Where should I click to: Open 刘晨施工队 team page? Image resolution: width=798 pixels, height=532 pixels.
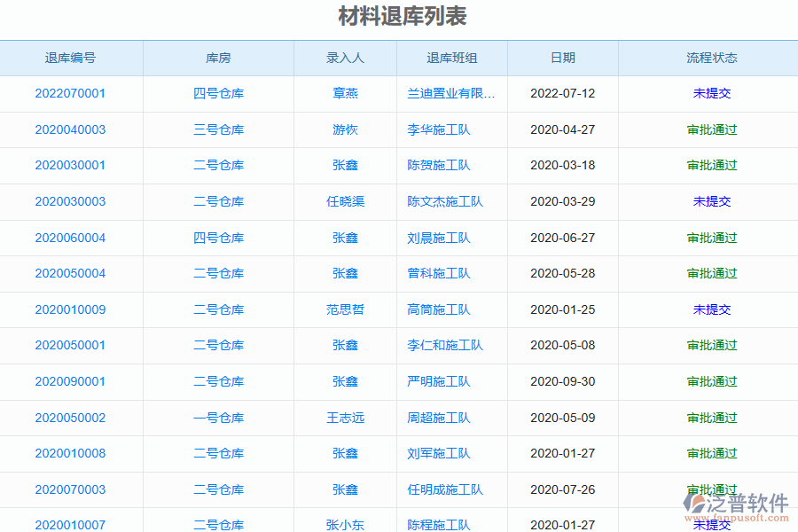click(437, 238)
